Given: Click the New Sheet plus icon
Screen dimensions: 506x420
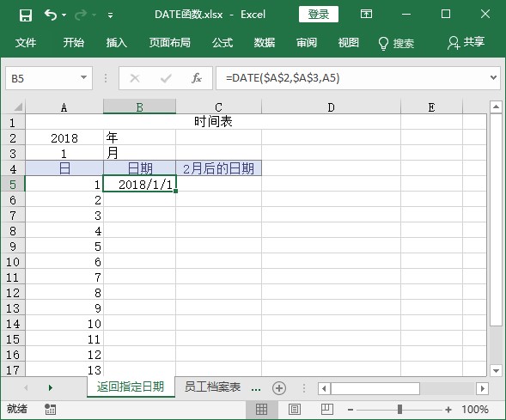Looking at the screenshot, I should (x=279, y=388).
